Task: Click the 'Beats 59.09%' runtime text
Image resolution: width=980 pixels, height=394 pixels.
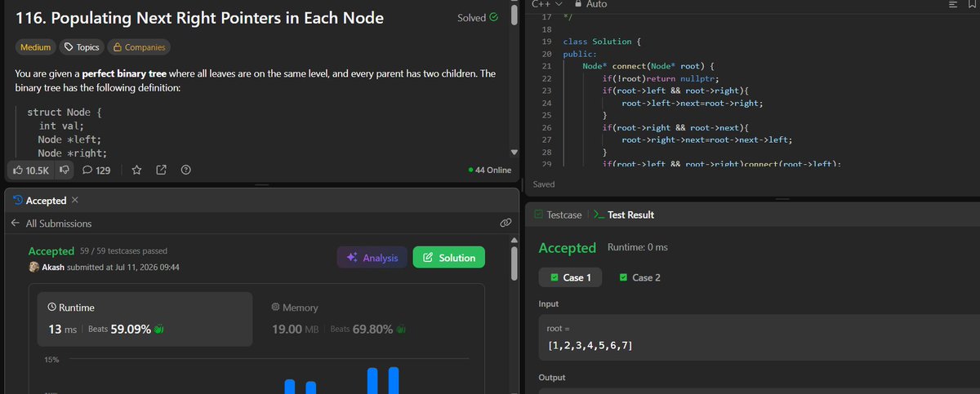Action: tap(119, 330)
